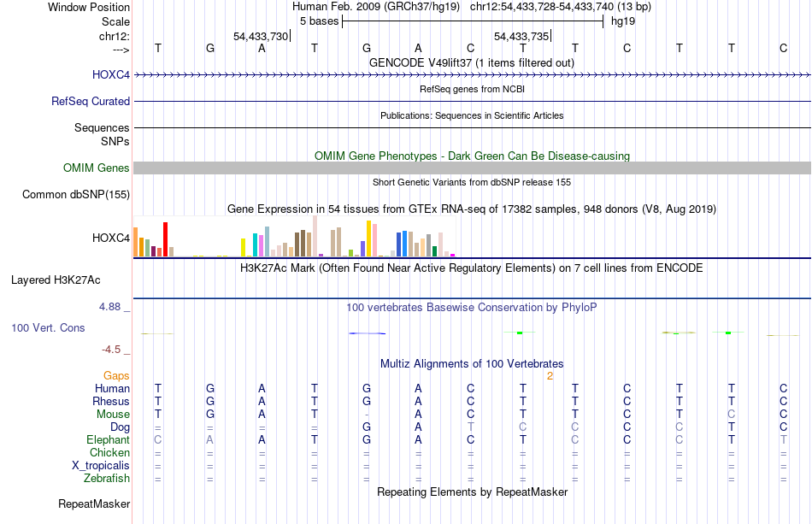The height and width of the screenshot is (524, 812).
Task: Click 'Repeating Elements by RepeatMasker' title
Action: (x=472, y=492)
